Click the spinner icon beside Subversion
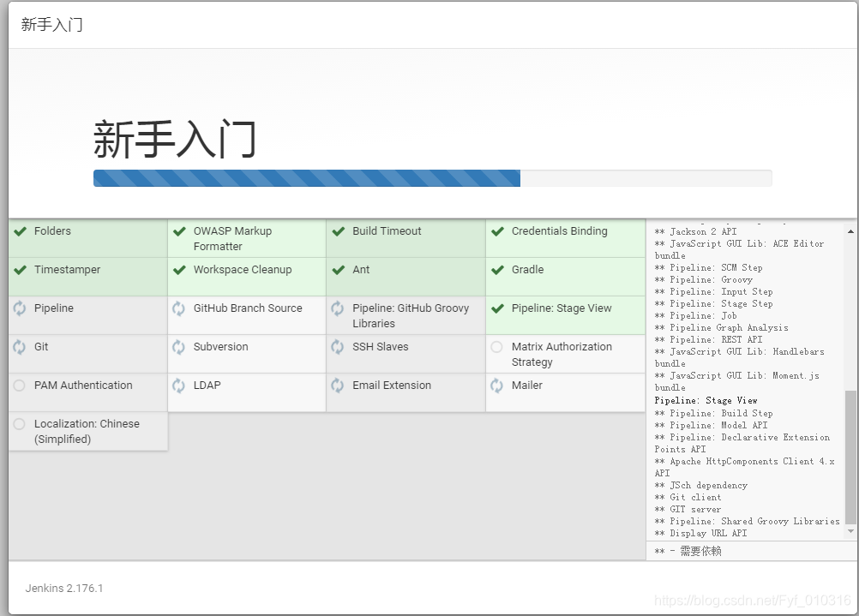The width and height of the screenshot is (859, 616). tap(178, 347)
